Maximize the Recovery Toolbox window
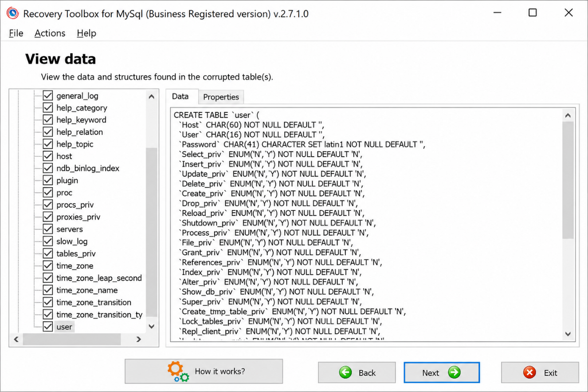The width and height of the screenshot is (588, 392). [533, 13]
